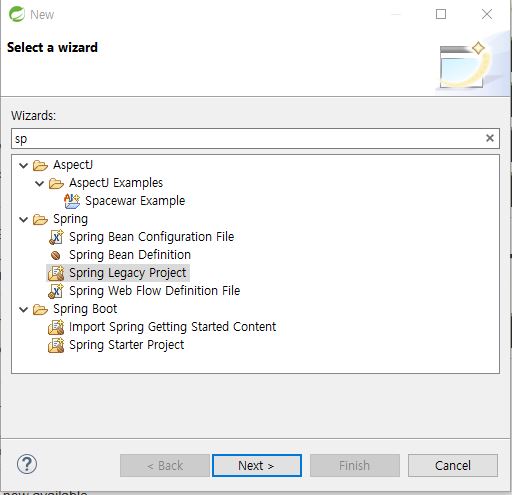Click the Spring Legacy Project icon
512x495 pixels.
(x=56, y=273)
